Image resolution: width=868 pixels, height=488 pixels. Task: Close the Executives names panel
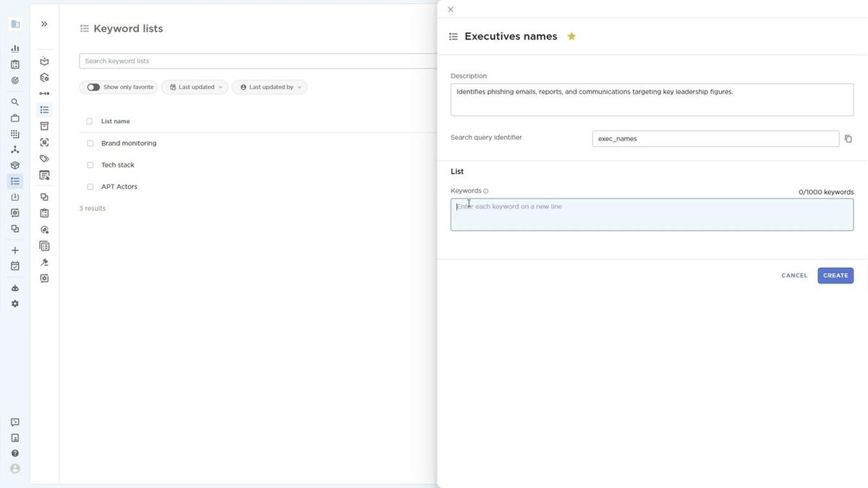[x=451, y=9]
